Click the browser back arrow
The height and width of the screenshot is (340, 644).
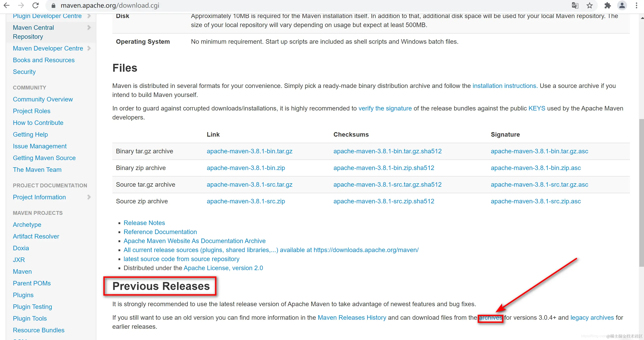pos(7,5)
